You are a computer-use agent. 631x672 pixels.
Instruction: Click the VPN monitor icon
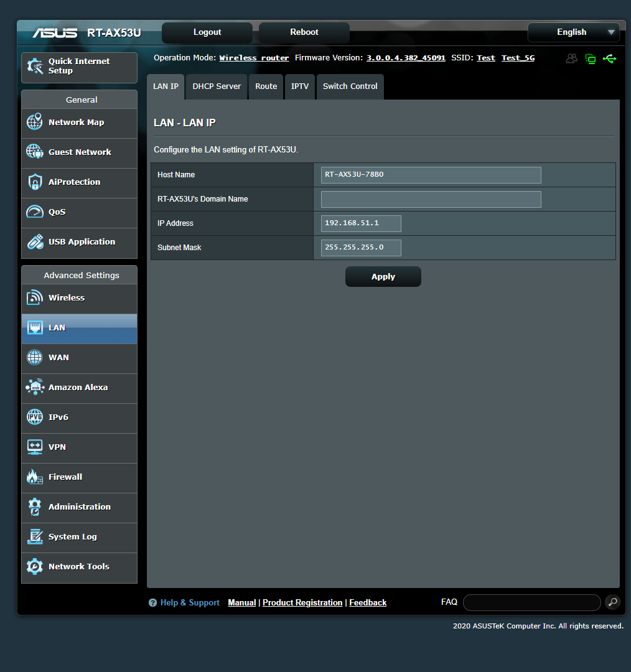(35, 447)
